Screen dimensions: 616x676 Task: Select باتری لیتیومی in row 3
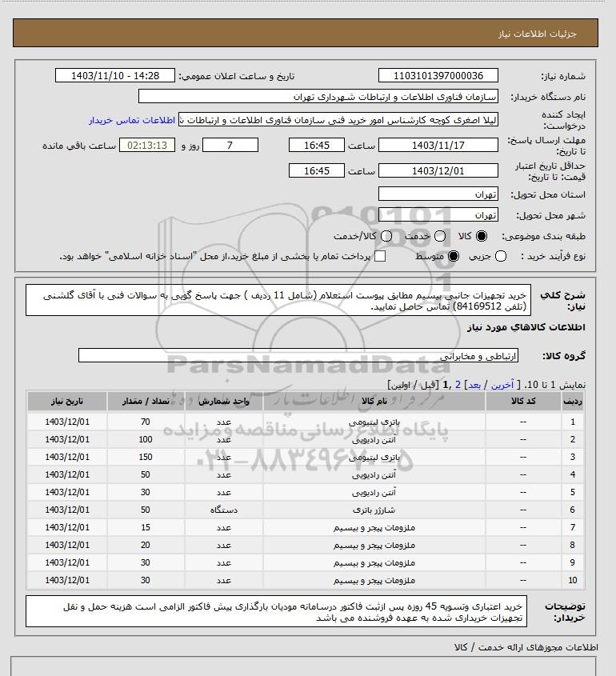click(x=374, y=458)
